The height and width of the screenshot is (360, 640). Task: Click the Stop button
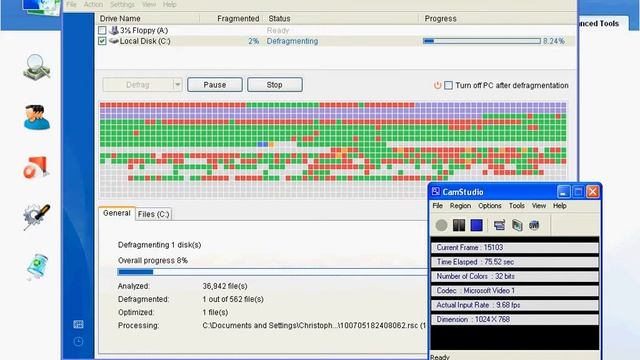275,85
